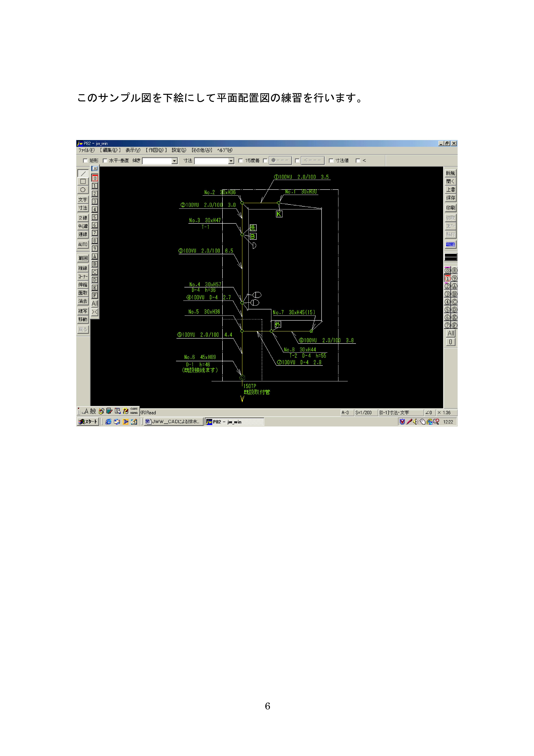The height and width of the screenshot is (756, 534).
Task: Open the 表示(V) menu
Action: (133, 150)
